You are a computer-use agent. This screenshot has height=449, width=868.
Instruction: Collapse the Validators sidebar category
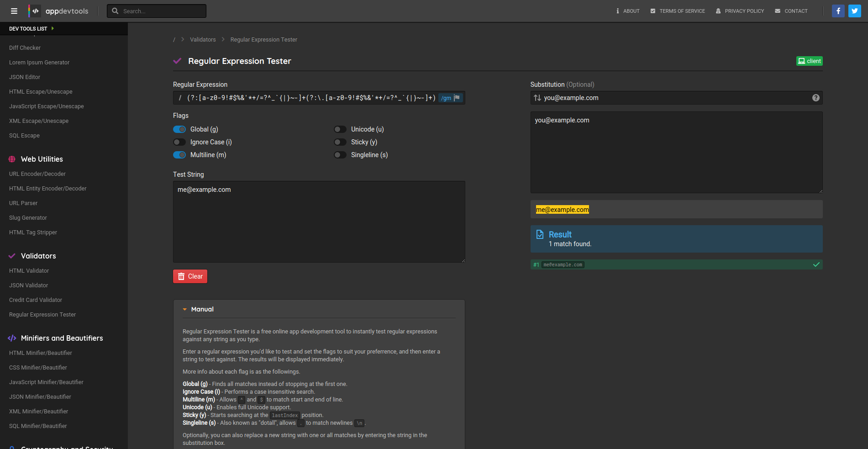(x=38, y=256)
